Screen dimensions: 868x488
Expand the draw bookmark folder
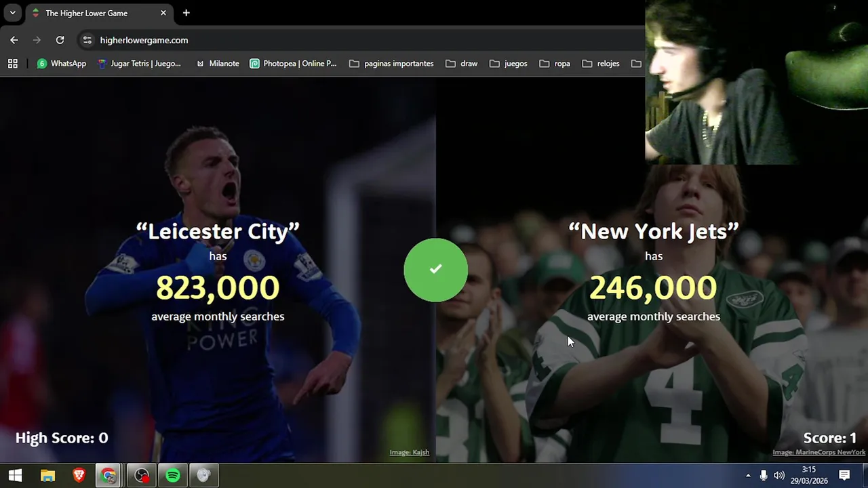[462, 64]
